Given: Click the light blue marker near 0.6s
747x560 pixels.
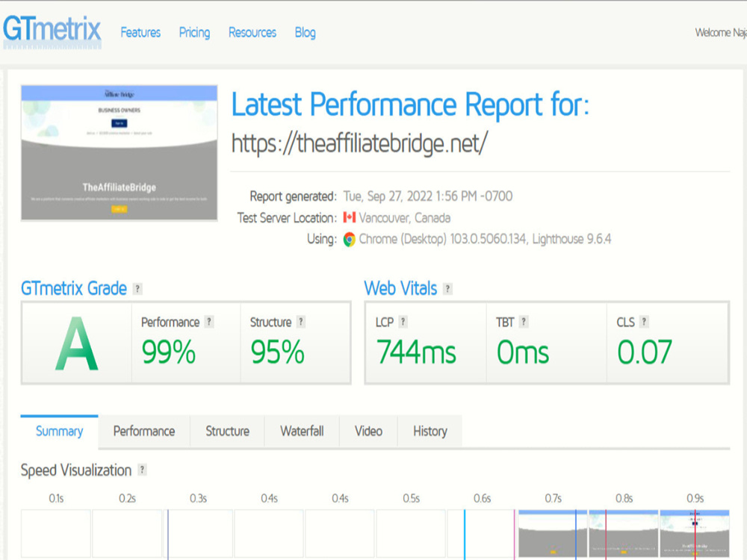Looking at the screenshot, I should click(x=465, y=535).
